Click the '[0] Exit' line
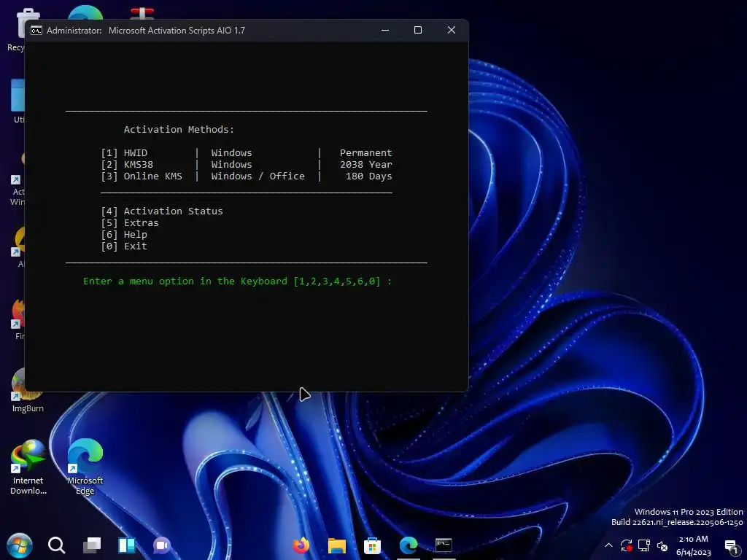 (x=124, y=246)
